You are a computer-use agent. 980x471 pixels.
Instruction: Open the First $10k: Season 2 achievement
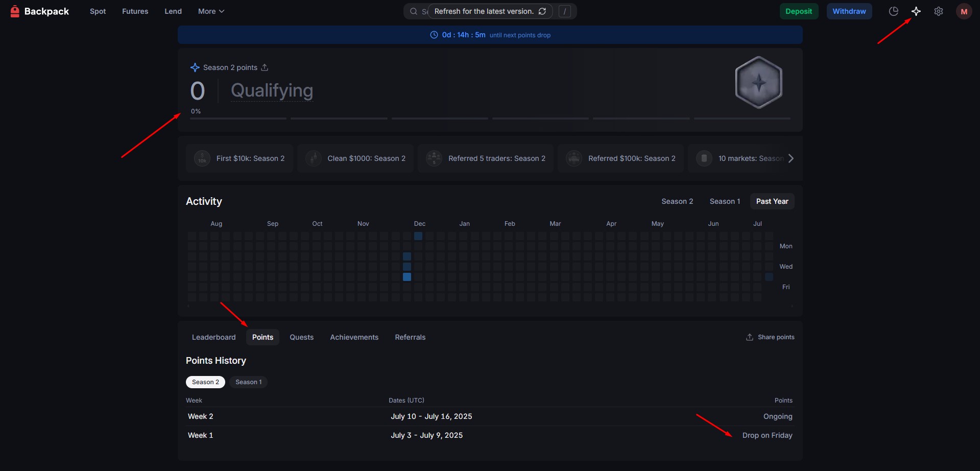click(x=240, y=158)
